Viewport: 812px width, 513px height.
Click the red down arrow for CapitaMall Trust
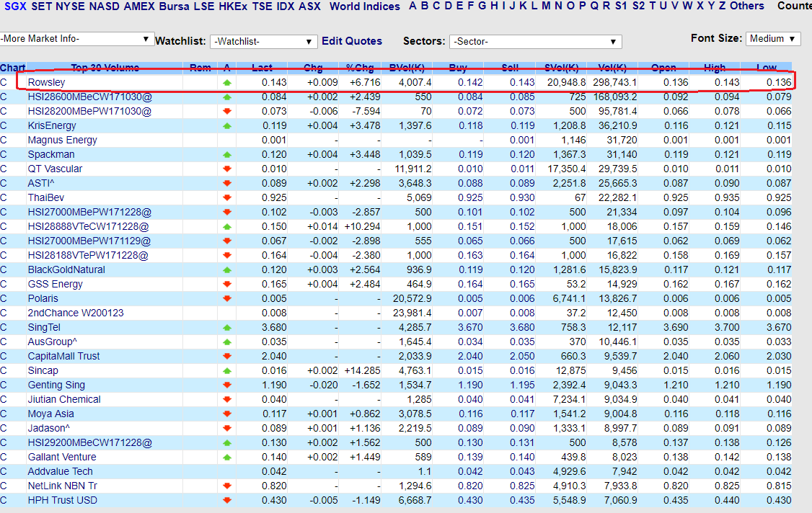click(x=226, y=355)
